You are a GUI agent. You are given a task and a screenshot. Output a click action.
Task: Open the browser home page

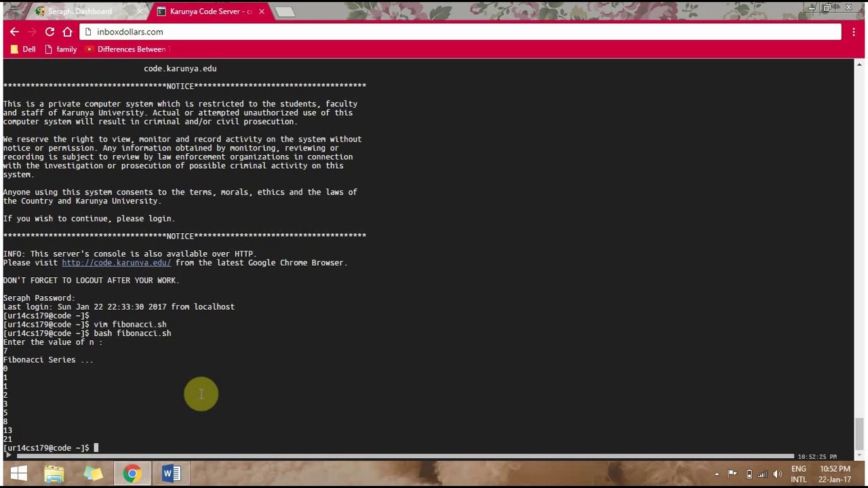tap(67, 32)
